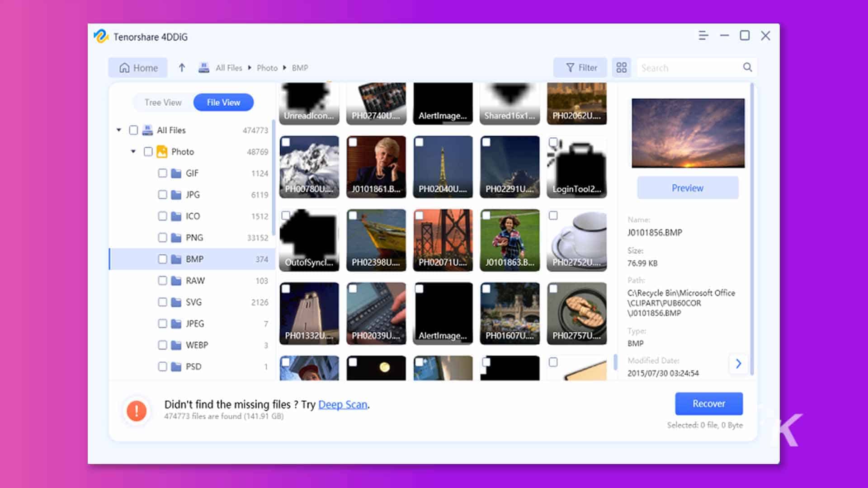Image resolution: width=868 pixels, height=488 pixels.
Task: Expand details with the right chevron arrow
Action: tap(738, 363)
